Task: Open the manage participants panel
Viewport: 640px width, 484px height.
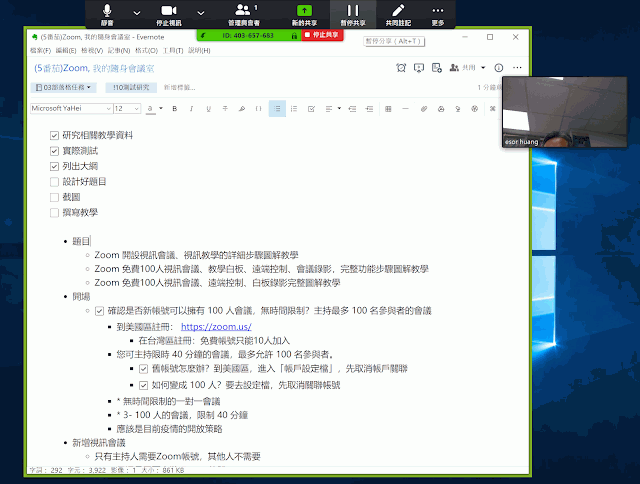Action: 244,15
